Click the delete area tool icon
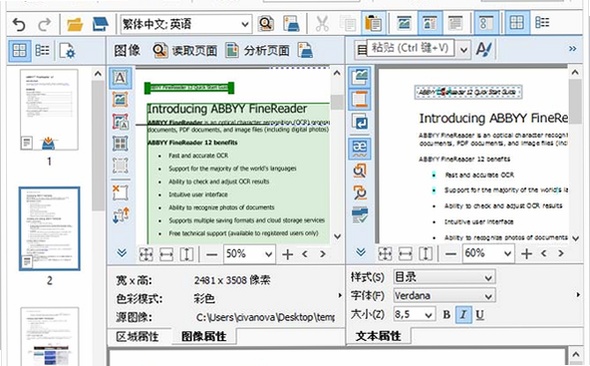The width and height of the screenshot is (590, 366). [x=120, y=193]
